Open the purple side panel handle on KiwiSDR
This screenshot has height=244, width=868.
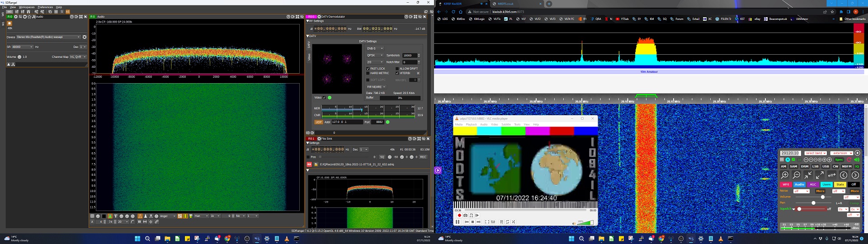coord(438,170)
